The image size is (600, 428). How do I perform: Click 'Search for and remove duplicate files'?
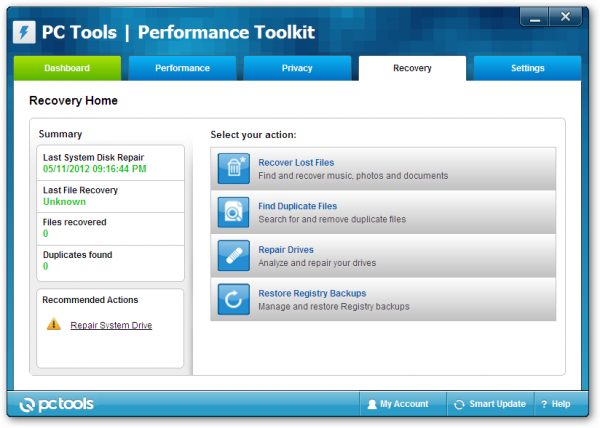click(332, 219)
